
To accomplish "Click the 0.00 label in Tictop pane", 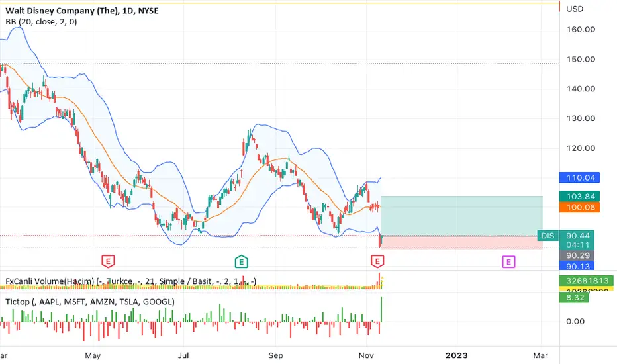I will [575, 322].
